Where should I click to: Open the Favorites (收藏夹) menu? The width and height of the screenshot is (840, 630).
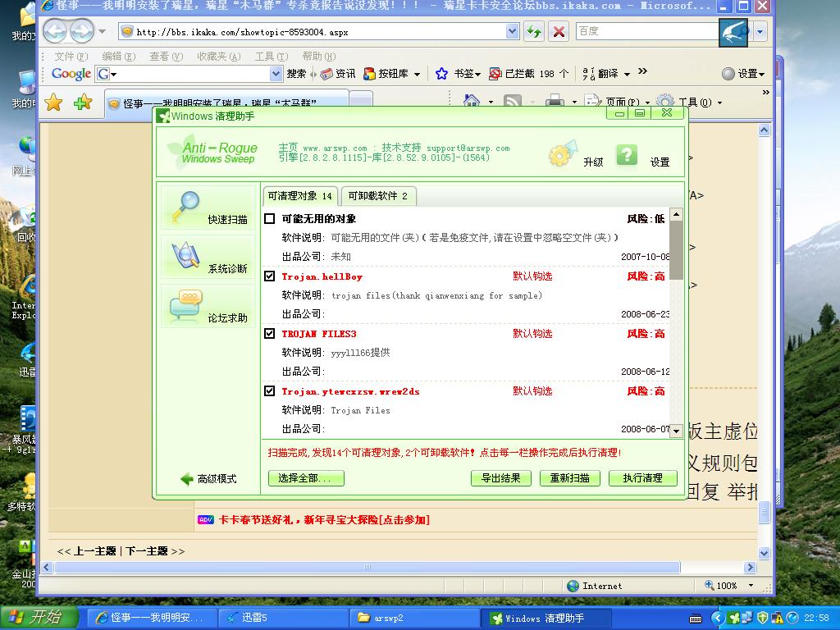218,57
